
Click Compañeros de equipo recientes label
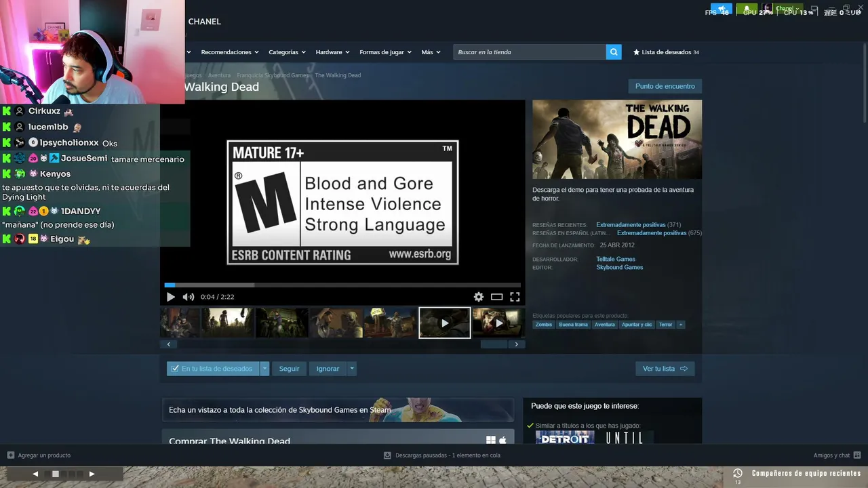point(806,474)
